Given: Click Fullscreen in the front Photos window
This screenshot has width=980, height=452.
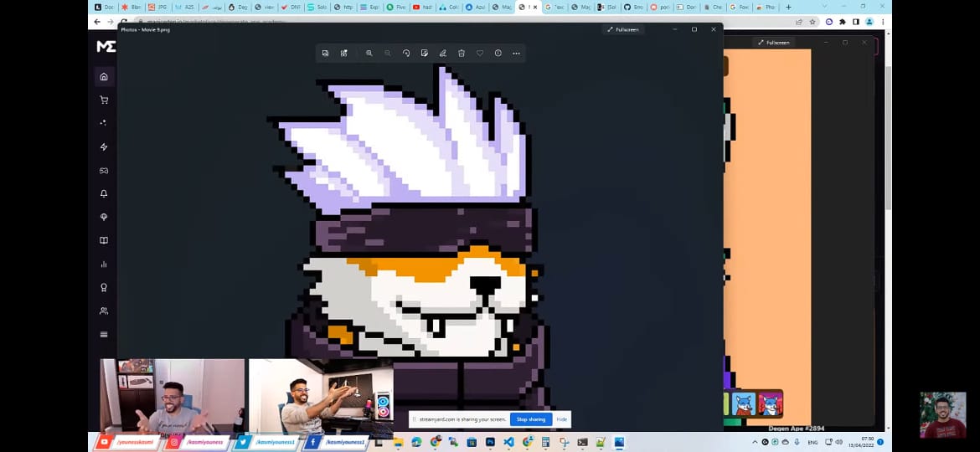Looking at the screenshot, I should [x=625, y=29].
